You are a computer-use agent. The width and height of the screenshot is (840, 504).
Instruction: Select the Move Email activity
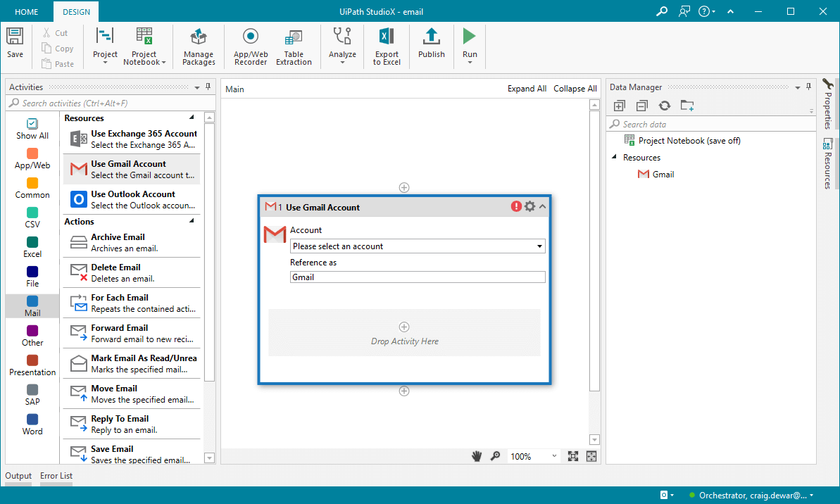click(132, 393)
